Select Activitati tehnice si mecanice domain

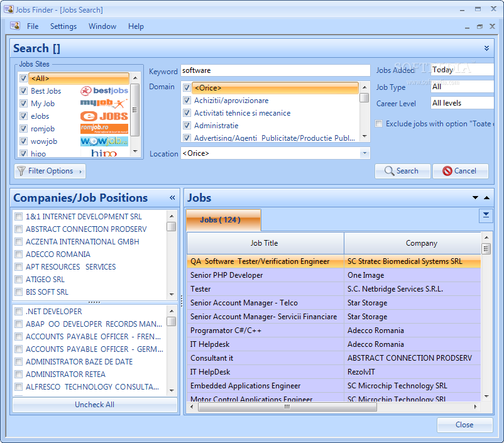pyautogui.click(x=242, y=113)
